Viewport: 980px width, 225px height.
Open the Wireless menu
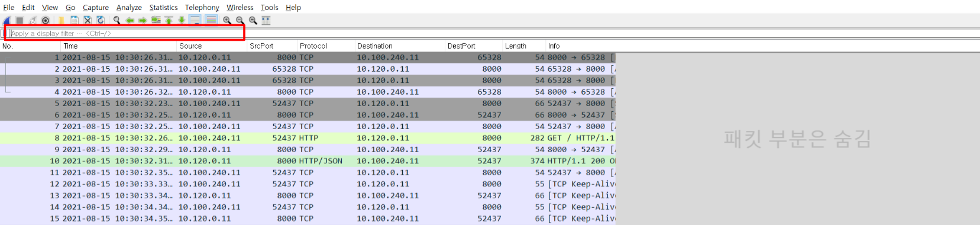[240, 7]
